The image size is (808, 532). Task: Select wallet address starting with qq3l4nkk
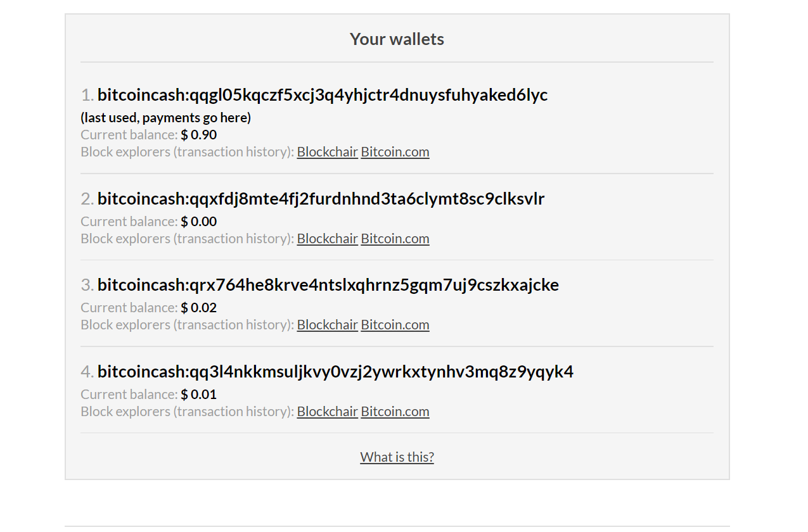[x=335, y=372]
